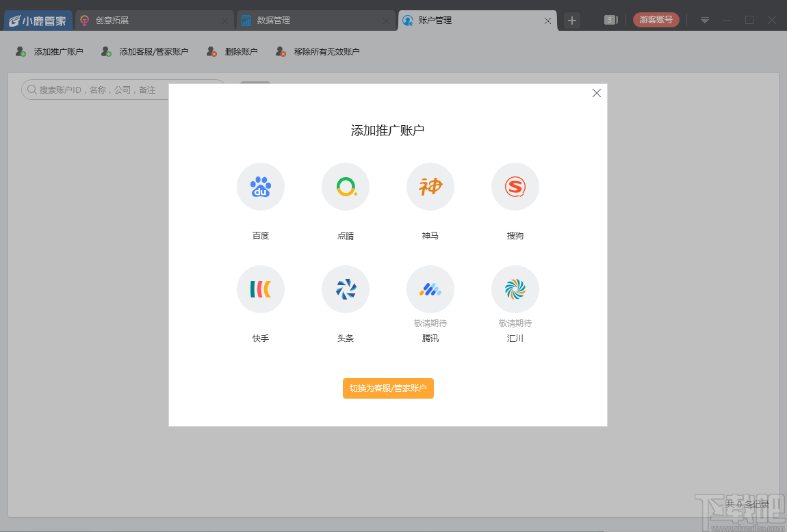Close the 添加推广账户 dialog
Image resolution: width=787 pixels, height=532 pixels.
596,93
